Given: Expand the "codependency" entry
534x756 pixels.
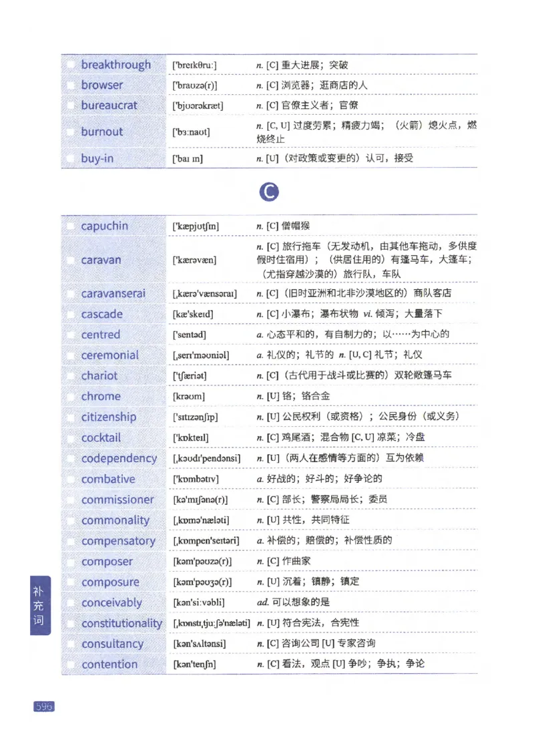Looking at the screenshot, I should 119,459.
